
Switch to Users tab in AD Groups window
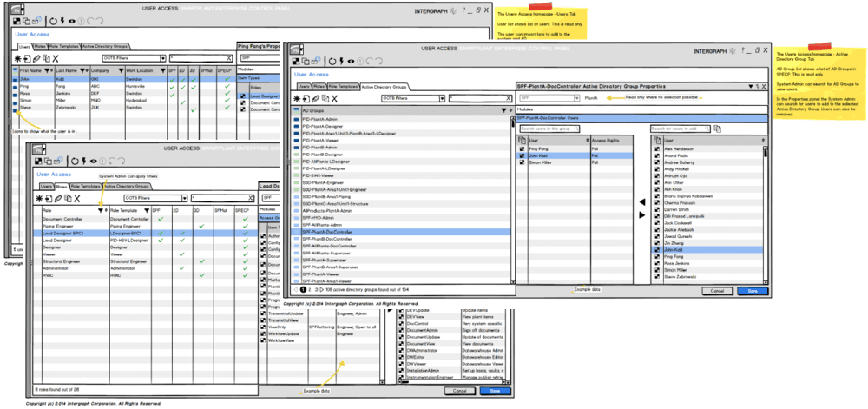pyautogui.click(x=303, y=87)
